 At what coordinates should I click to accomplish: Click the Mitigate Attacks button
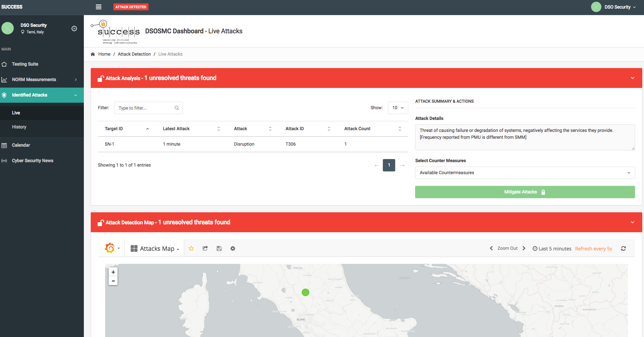tap(525, 192)
